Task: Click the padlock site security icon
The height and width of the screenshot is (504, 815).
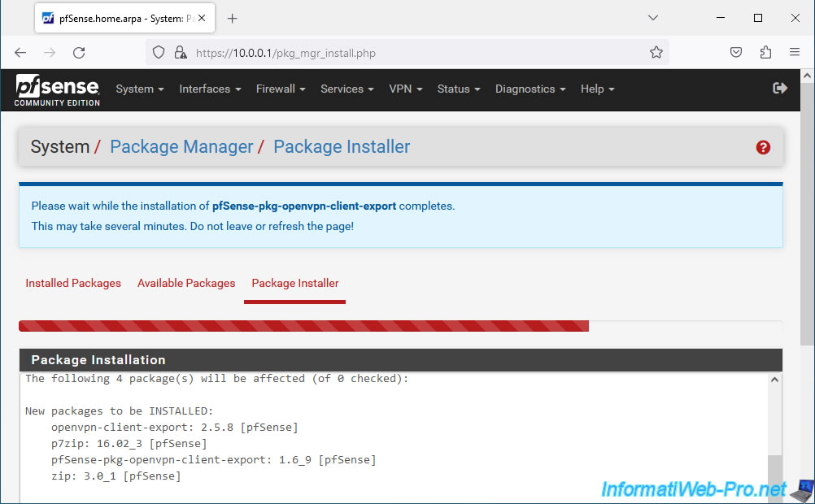Action: tap(181, 53)
